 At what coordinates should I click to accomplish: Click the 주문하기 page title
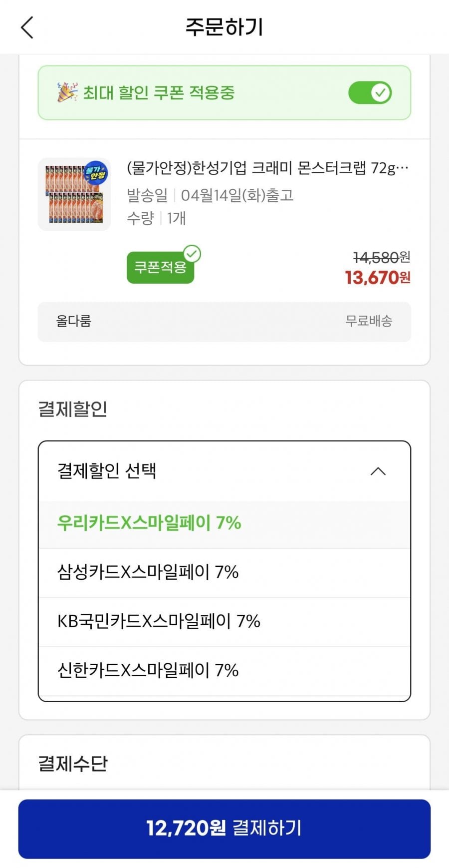coord(224,27)
